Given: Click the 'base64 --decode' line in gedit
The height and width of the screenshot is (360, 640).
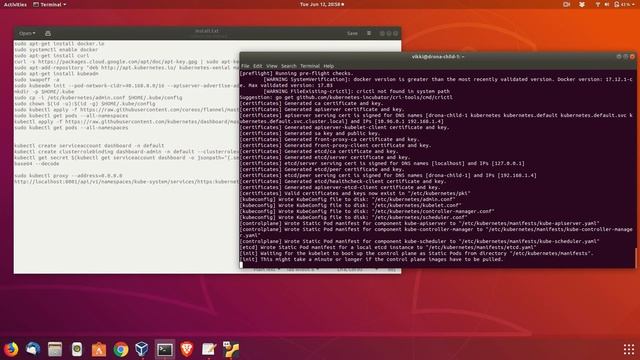Looking at the screenshot, I should 37,164.
